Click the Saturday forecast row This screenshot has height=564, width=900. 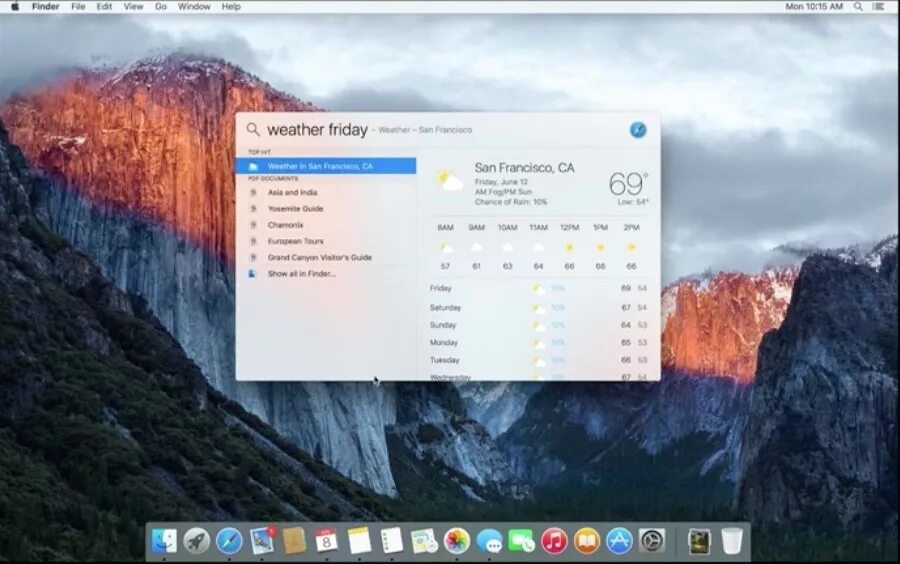point(538,308)
